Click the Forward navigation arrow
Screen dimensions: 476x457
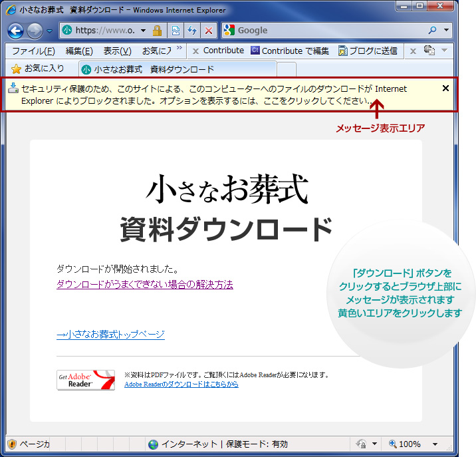pyautogui.click(x=35, y=31)
